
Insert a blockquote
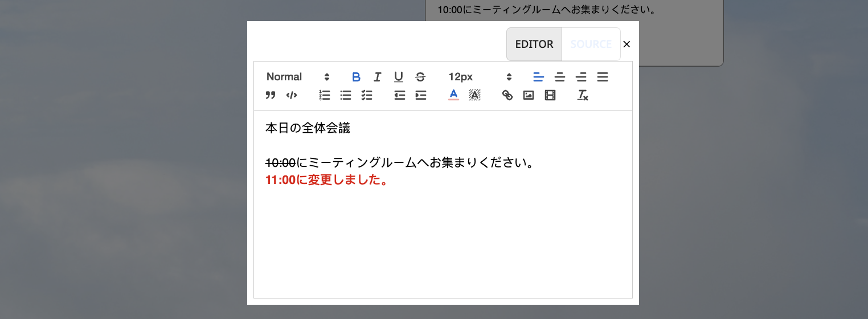point(271,95)
